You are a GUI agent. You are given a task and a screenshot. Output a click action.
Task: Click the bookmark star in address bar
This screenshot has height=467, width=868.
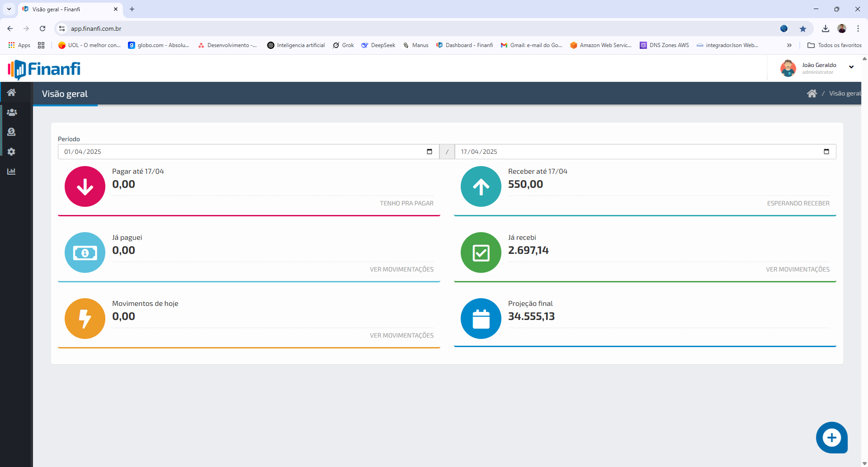(x=802, y=28)
